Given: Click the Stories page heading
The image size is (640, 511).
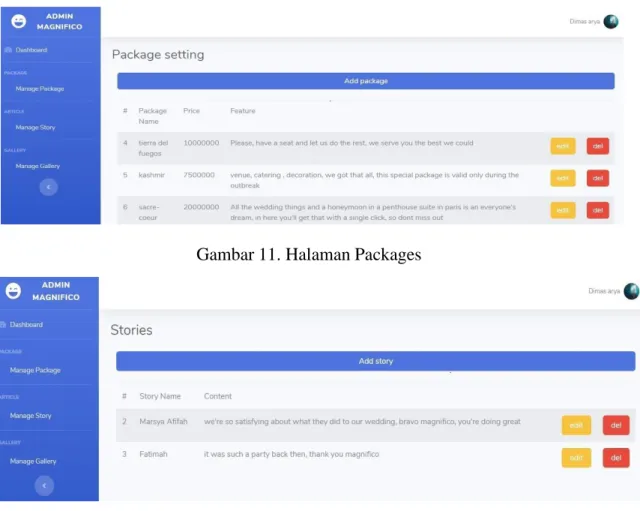Looking at the screenshot, I should coord(131,330).
